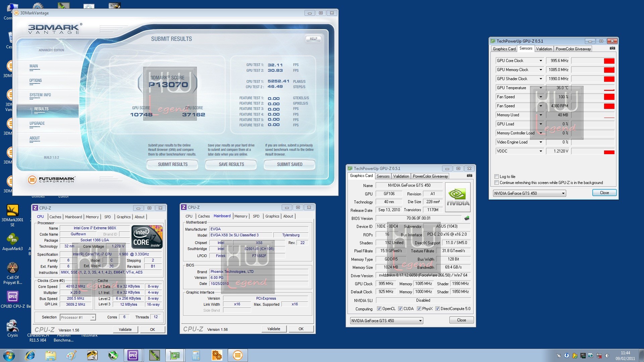Screen dimensions: 644x362
Task: Click Validate in the left CPU-Z window
Action: tap(125, 329)
